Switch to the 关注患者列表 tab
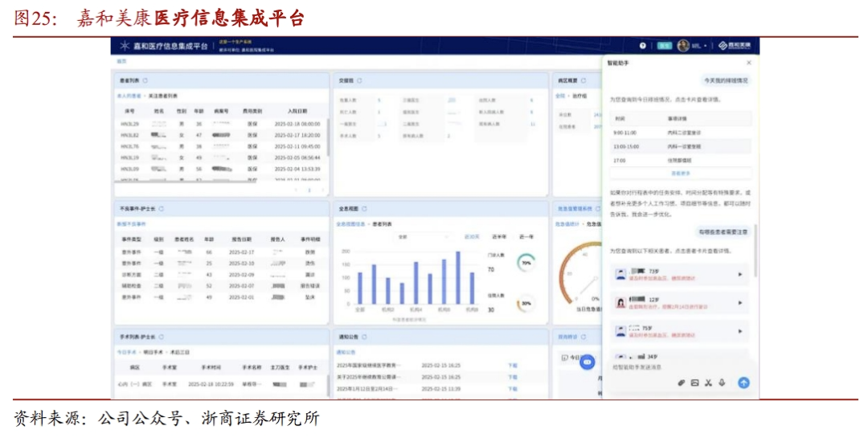 (x=163, y=96)
